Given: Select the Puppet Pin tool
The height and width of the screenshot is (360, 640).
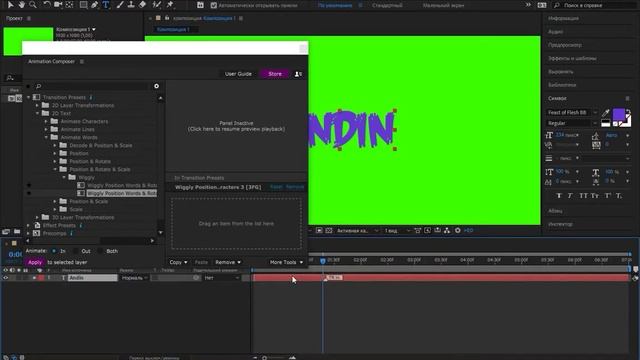Looking at the screenshot, I should (x=170, y=5).
